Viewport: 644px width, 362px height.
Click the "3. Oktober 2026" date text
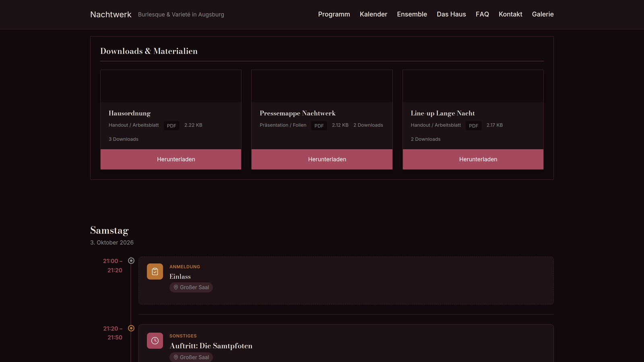click(x=112, y=243)
